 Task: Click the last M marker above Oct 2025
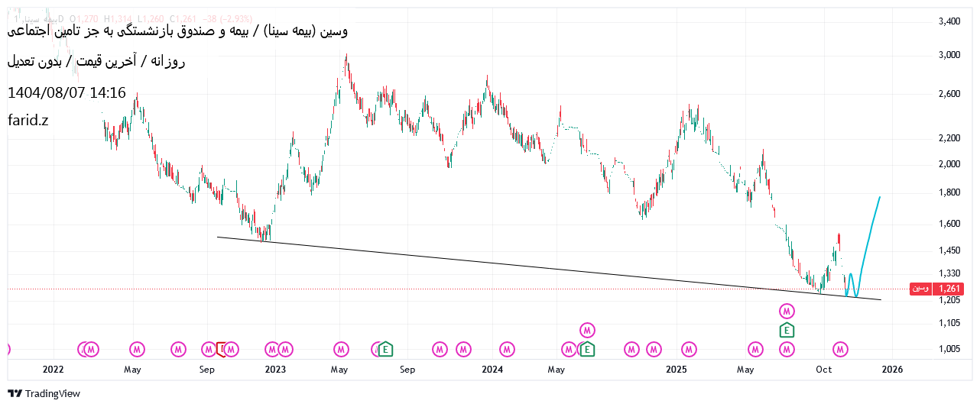click(840, 349)
